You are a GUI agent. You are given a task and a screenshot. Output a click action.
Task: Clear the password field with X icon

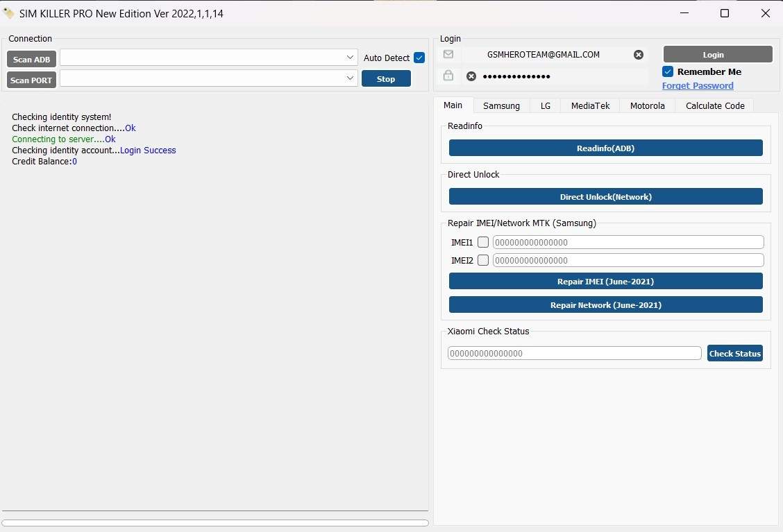coord(471,76)
